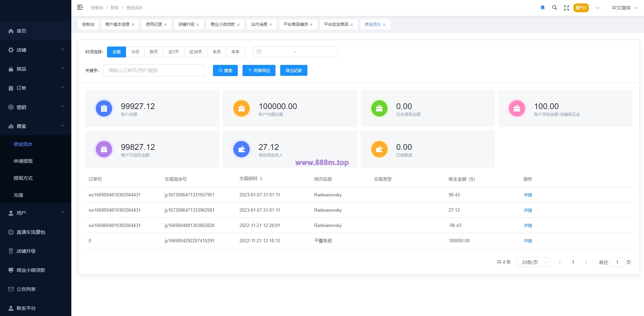Close the 资金流水 tab
The height and width of the screenshot is (316, 644).
384,25
